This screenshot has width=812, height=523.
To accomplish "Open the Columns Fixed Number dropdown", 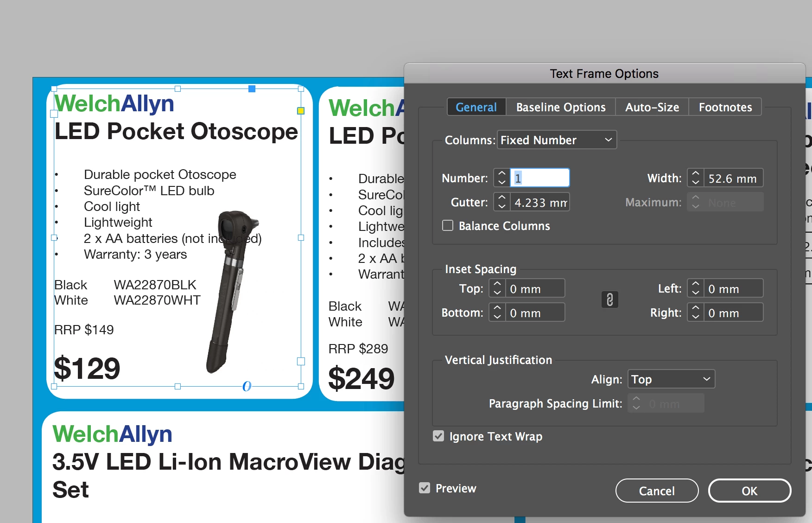I will click(557, 140).
